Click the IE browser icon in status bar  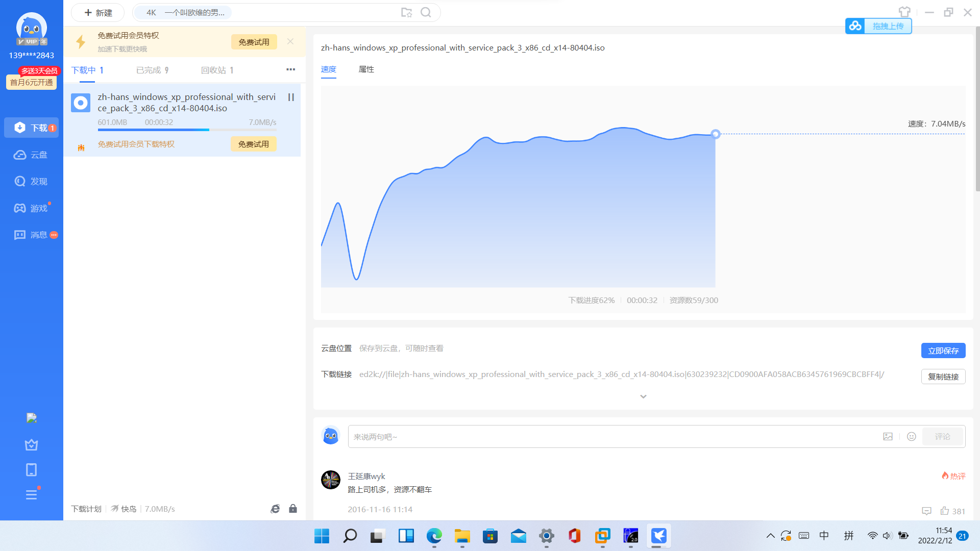275,509
